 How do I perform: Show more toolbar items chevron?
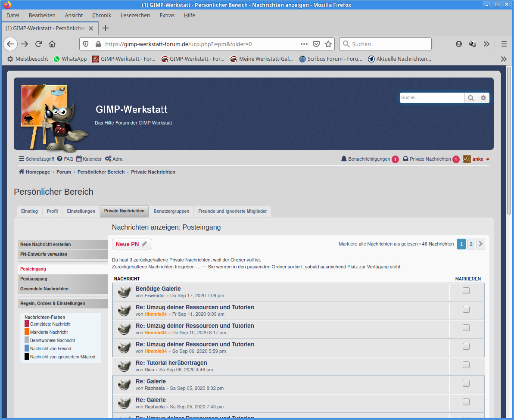tap(486, 44)
